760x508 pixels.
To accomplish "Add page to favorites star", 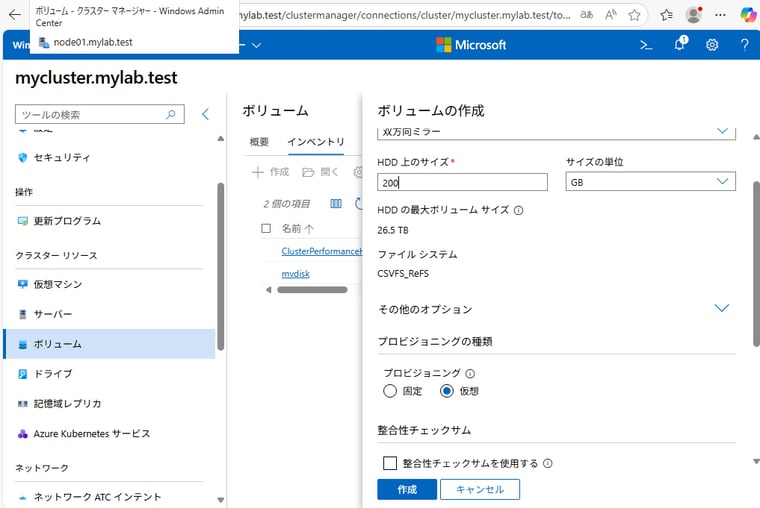I will tap(634, 15).
